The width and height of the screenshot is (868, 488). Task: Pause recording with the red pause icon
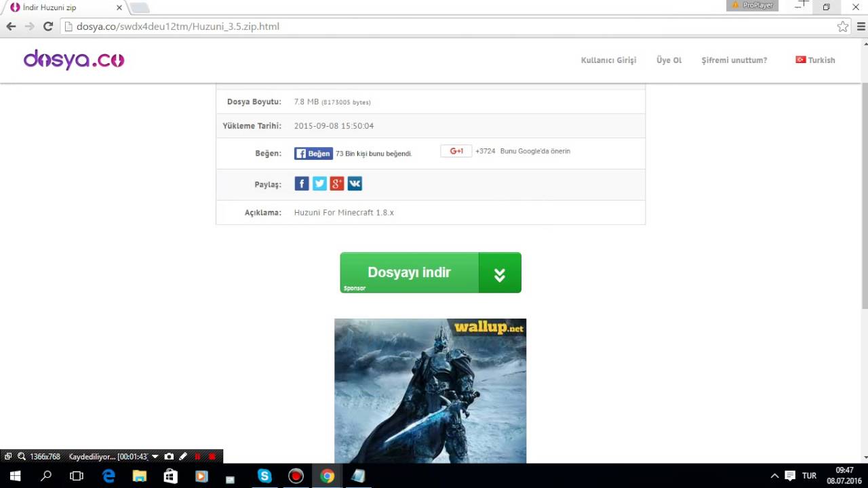click(197, 457)
